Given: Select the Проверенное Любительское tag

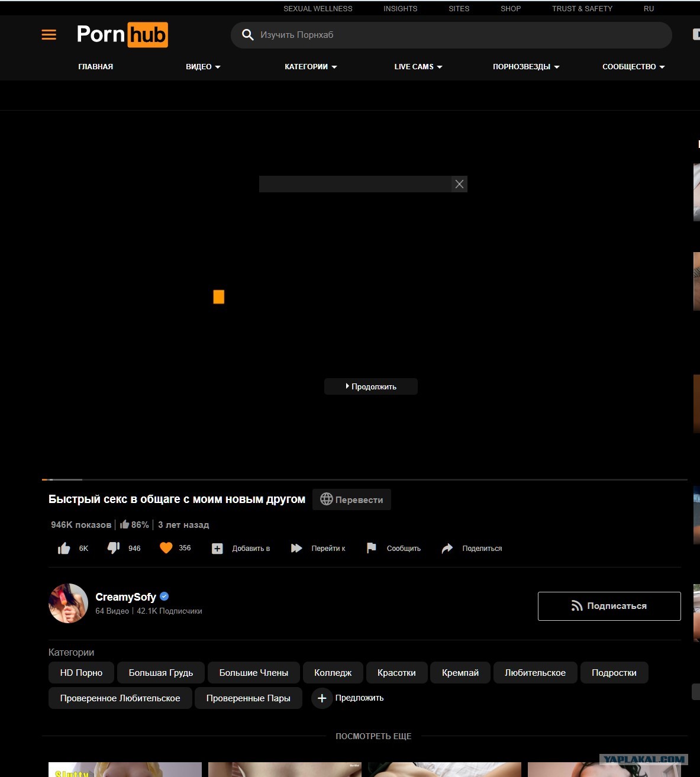Looking at the screenshot, I should pyautogui.click(x=120, y=698).
